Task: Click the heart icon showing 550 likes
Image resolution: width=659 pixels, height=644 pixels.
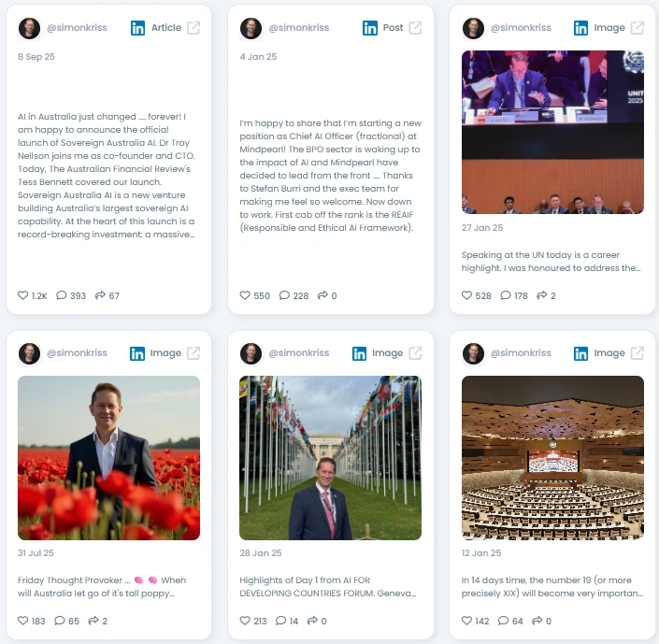Action: pos(245,295)
